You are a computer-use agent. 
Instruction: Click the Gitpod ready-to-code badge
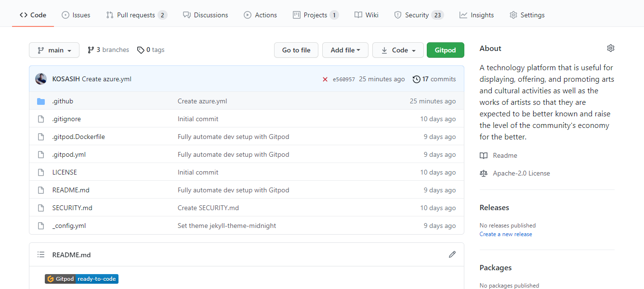pos(81,279)
